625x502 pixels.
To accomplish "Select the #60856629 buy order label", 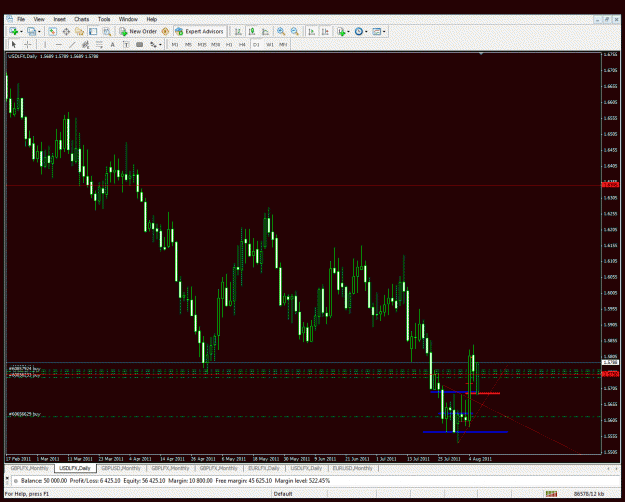I will tap(24, 414).
